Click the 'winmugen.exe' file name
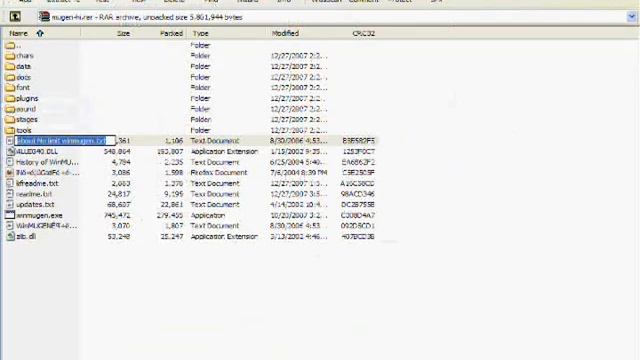Image resolution: width=640 pixels, height=360 pixels. coord(39,215)
